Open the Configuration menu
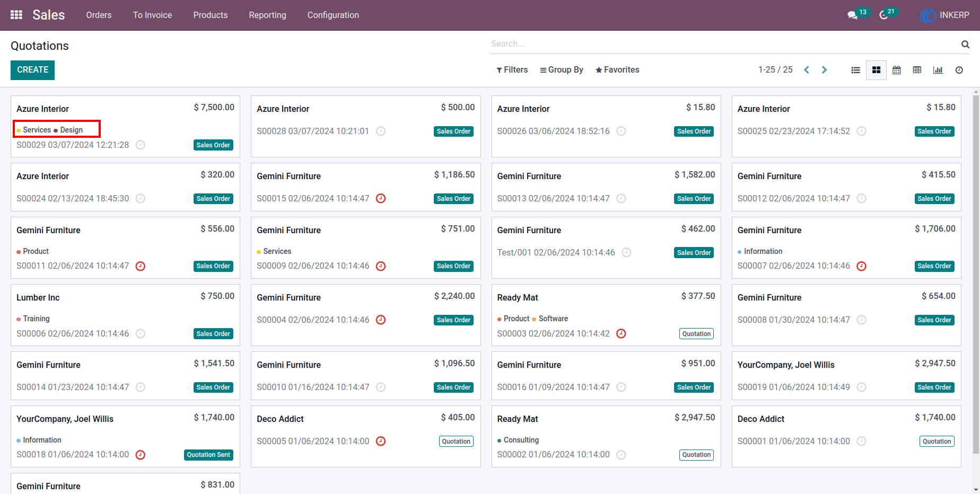This screenshot has width=980, height=494. (x=334, y=15)
